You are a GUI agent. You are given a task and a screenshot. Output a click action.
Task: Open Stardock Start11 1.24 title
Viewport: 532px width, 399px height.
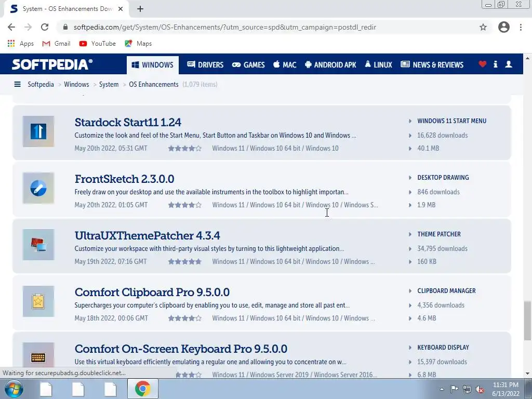128,122
